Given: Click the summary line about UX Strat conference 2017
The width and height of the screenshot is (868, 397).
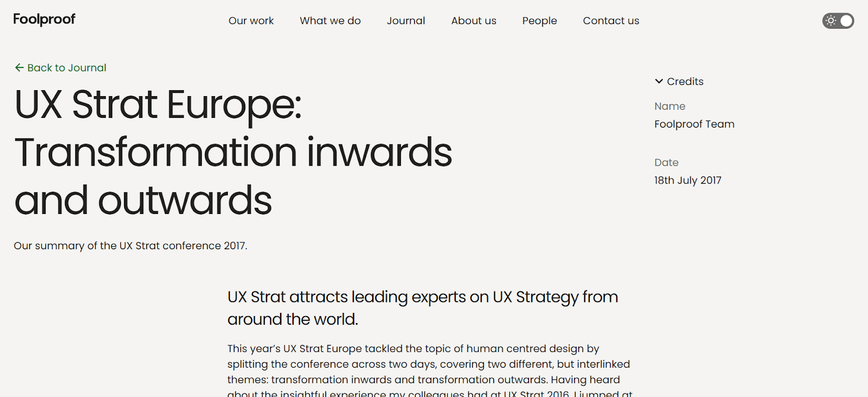Looking at the screenshot, I should [131, 246].
